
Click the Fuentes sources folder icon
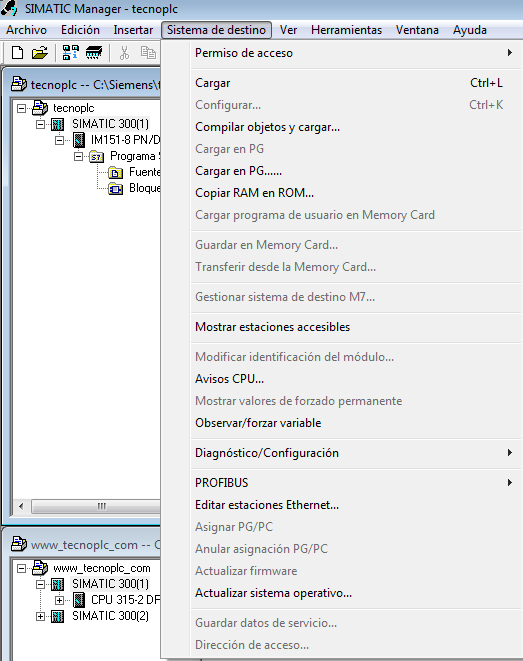click(x=115, y=172)
